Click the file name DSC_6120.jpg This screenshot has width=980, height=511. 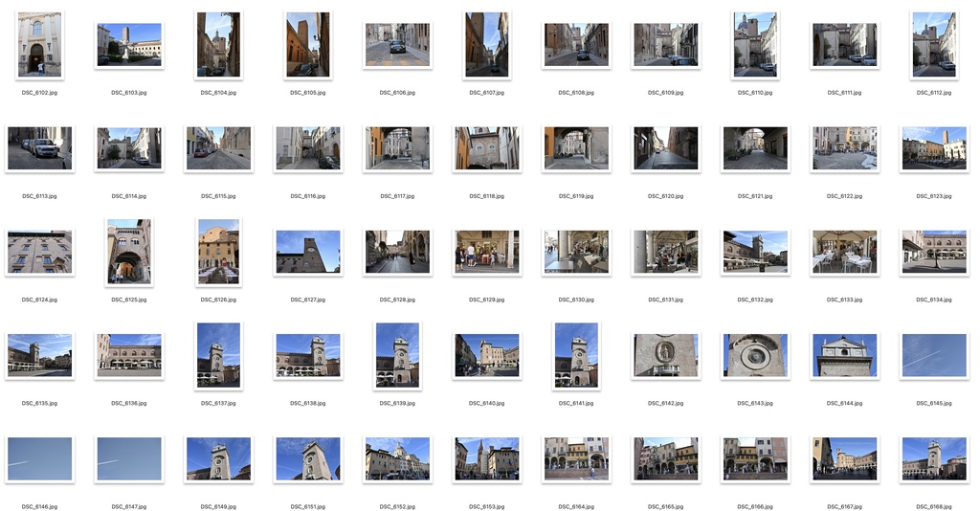click(x=665, y=196)
